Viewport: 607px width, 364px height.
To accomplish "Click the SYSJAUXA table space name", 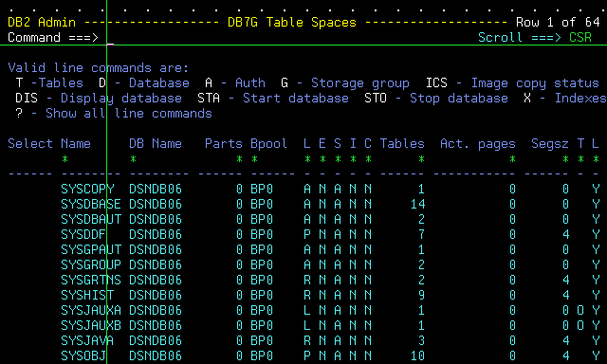I will pos(91,310).
